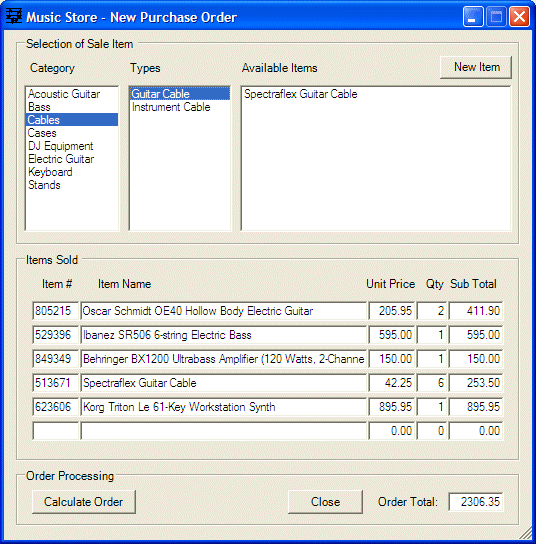This screenshot has height=544, width=536.
Task: Click unit price field 150.00
Action: tap(392, 359)
